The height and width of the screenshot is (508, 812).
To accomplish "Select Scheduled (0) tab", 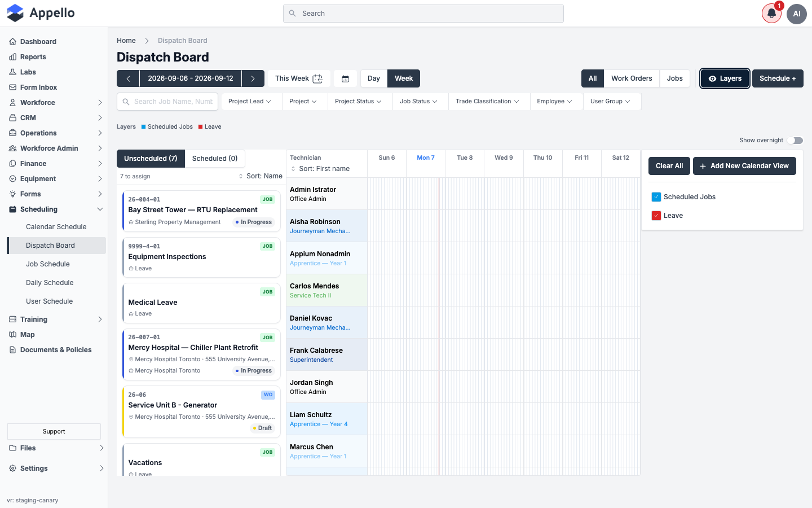I will [x=215, y=159].
